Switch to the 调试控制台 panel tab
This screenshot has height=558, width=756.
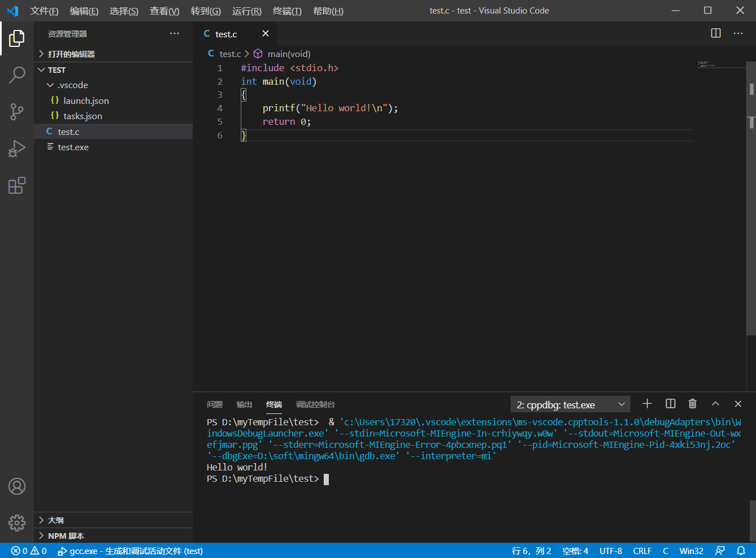315,404
